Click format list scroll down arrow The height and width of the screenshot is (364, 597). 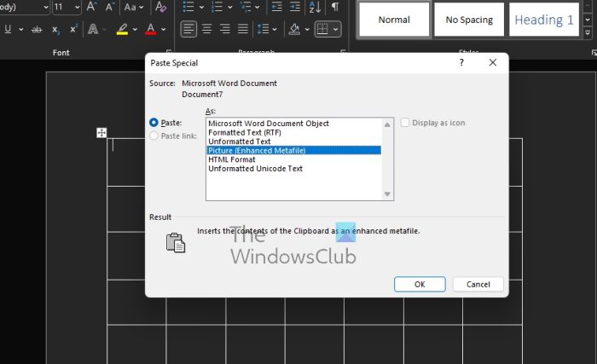click(x=387, y=194)
